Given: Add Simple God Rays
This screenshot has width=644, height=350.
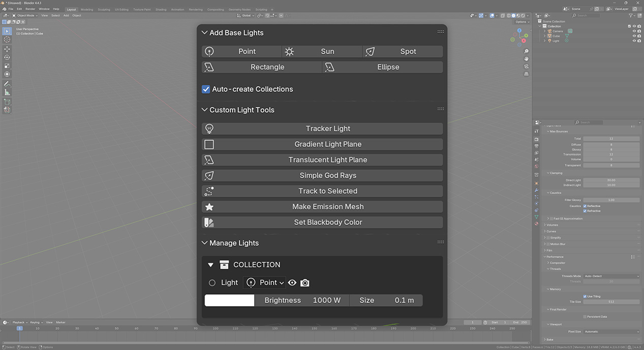Looking at the screenshot, I should [322, 175].
